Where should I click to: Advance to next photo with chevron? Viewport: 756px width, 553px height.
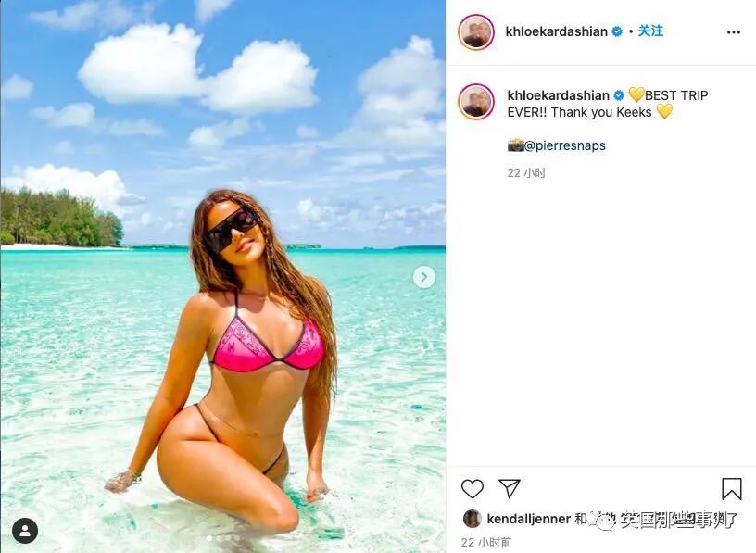[x=423, y=277]
